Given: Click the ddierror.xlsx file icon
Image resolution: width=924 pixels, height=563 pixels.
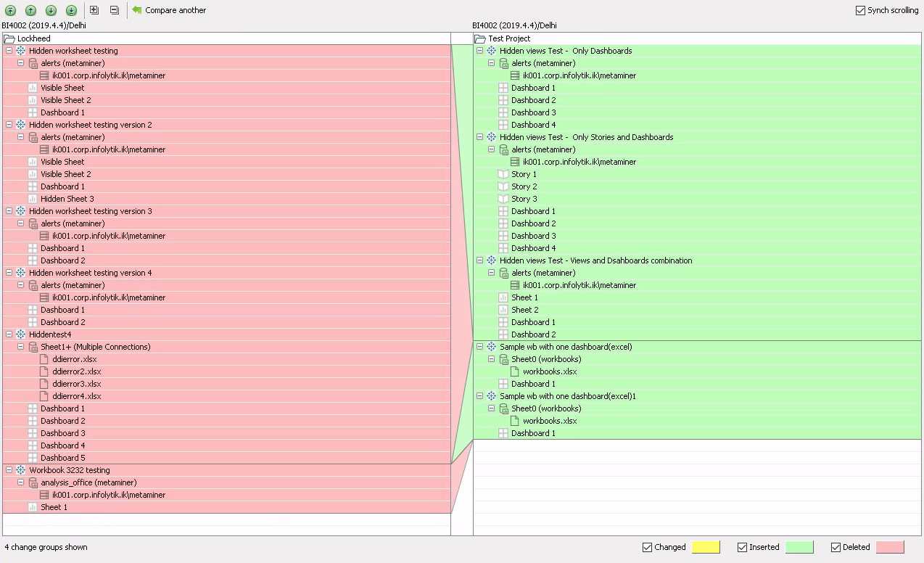Looking at the screenshot, I should click(44, 359).
